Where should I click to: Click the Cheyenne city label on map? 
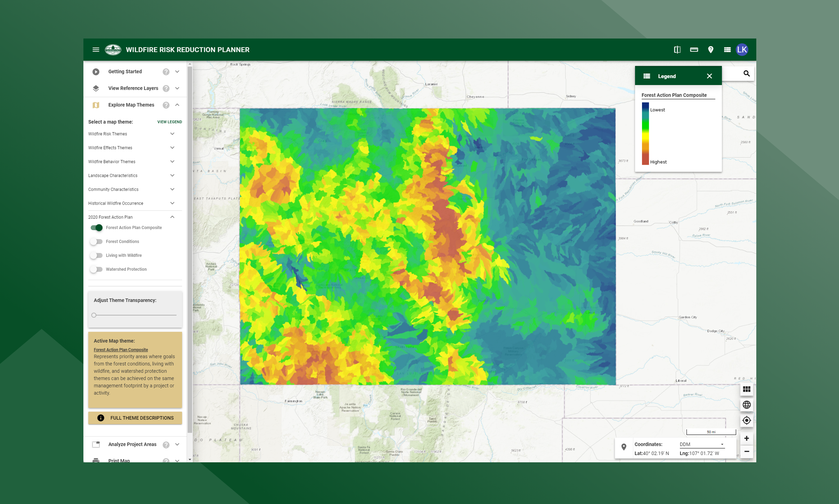475,97
